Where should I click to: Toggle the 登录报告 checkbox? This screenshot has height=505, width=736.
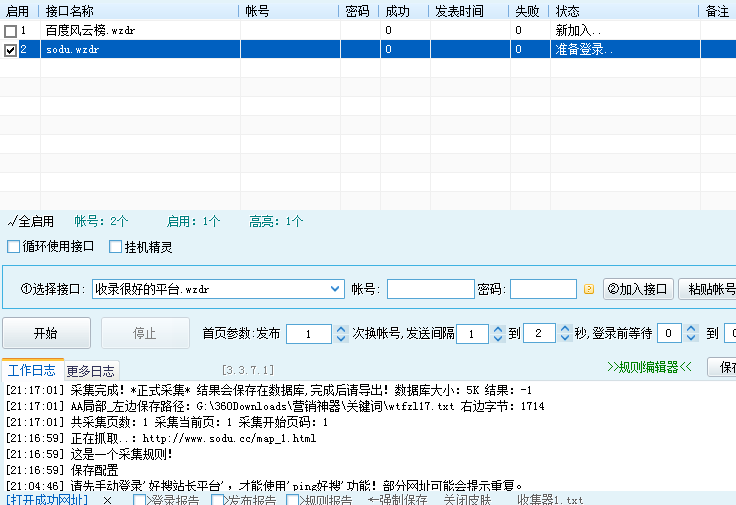(139, 500)
